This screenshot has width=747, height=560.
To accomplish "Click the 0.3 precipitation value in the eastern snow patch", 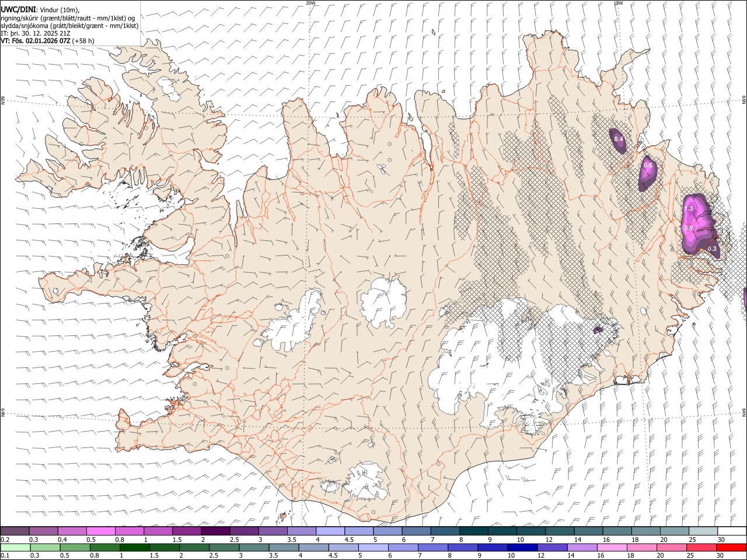I will (712, 249).
